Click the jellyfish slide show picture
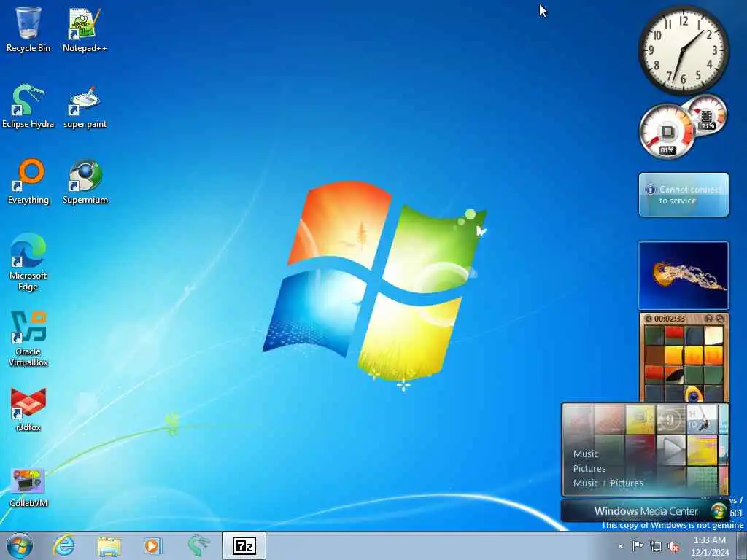 point(684,275)
